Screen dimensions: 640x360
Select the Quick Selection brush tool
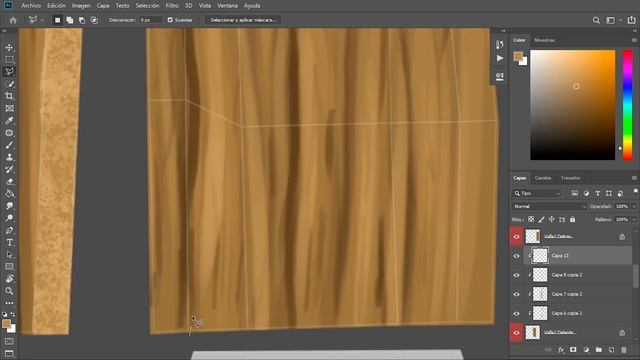click(9, 84)
